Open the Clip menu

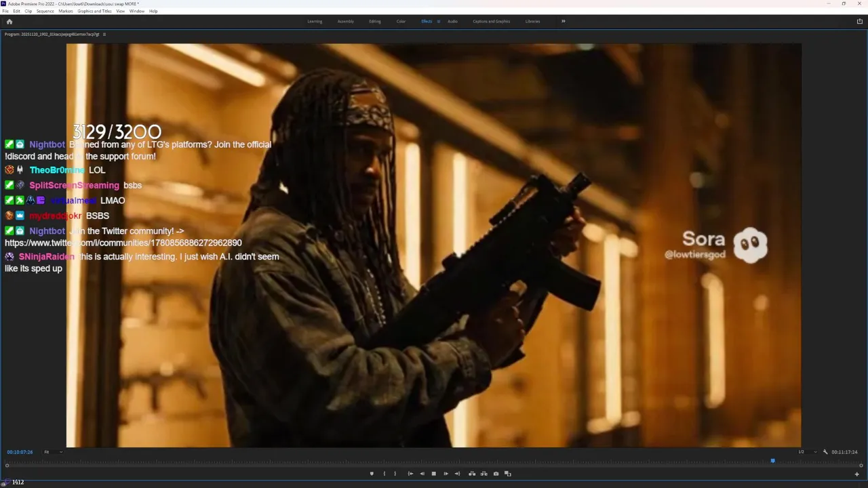tap(28, 11)
